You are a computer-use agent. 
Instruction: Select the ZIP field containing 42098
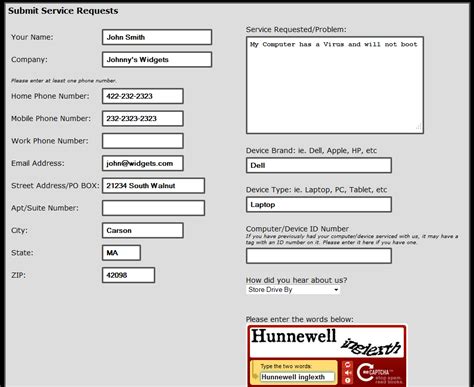[128, 275]
